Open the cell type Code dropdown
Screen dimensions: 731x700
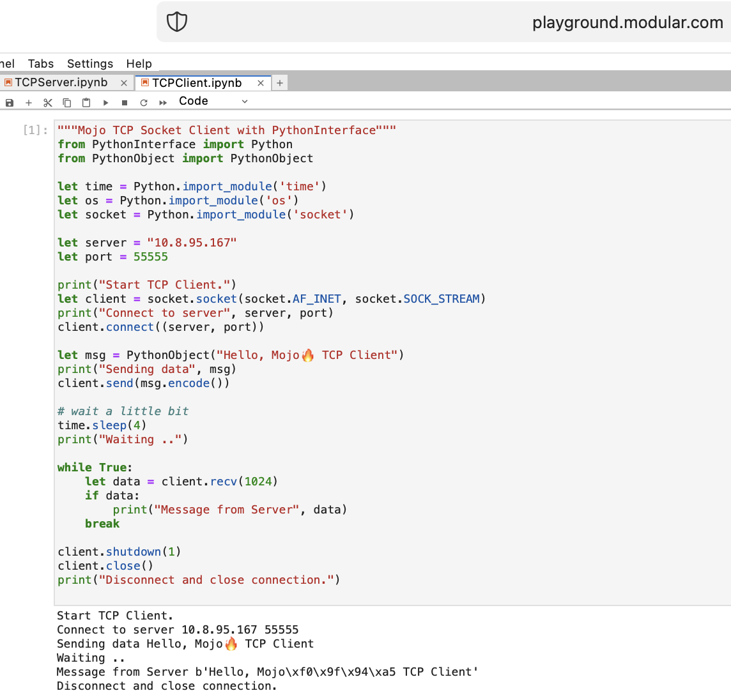[x=213, y=102]
